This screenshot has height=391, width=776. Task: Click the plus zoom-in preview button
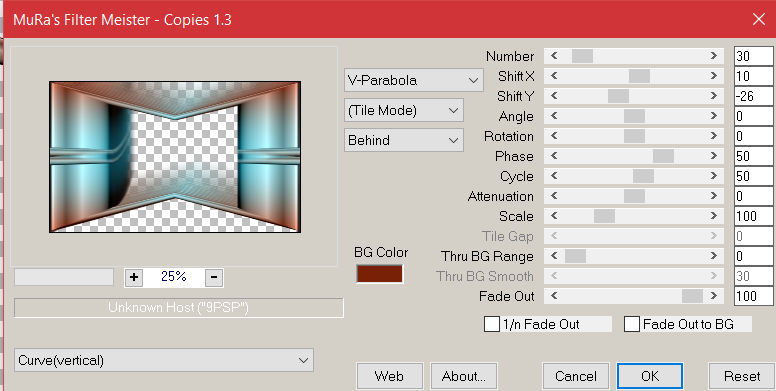click(134, 277)
